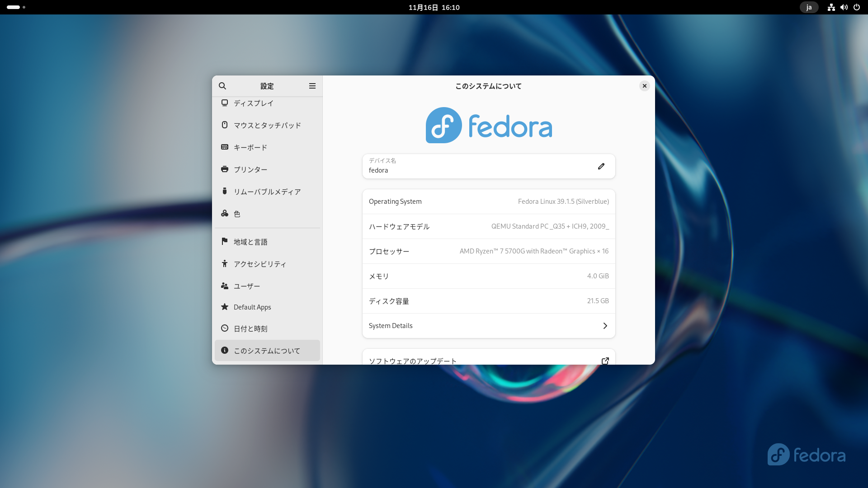Click the search icon in Settings sidebar

pos(222,86)
